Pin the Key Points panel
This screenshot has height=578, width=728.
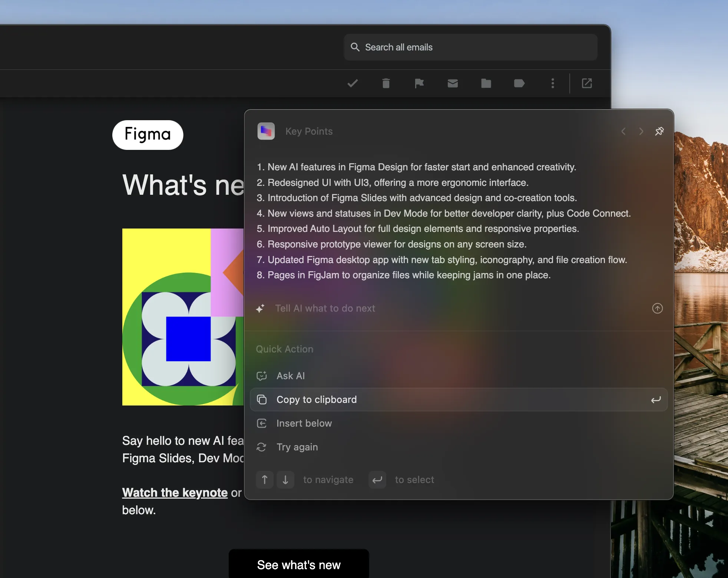660,131
